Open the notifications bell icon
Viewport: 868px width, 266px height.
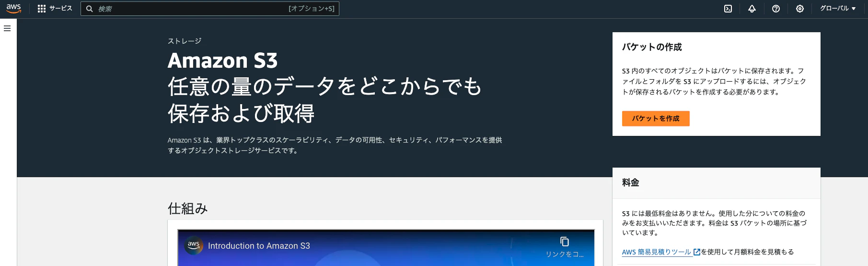(752, 9)
